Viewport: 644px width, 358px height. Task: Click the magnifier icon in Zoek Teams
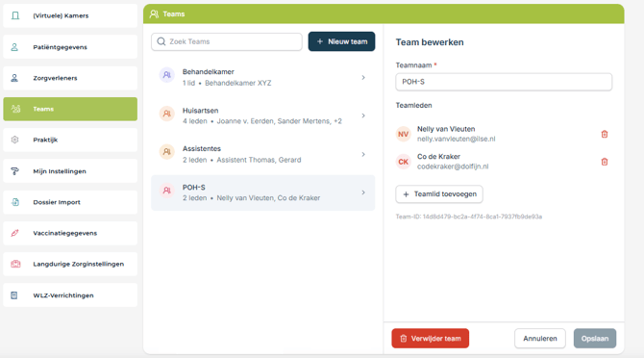(161, 41)
